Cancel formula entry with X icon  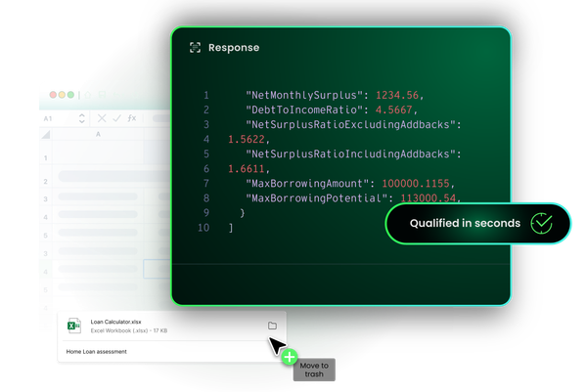(x=102, y=118)
